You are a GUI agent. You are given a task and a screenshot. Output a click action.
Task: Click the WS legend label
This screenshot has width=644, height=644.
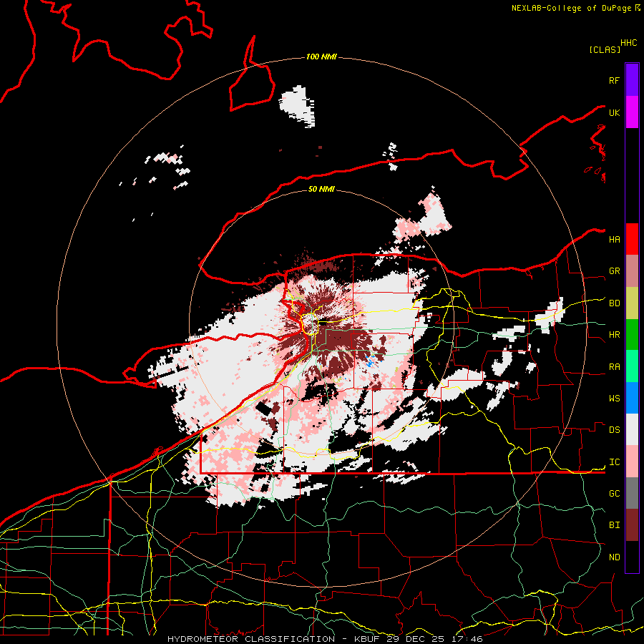pyautogui.click(x=614, y=399)
